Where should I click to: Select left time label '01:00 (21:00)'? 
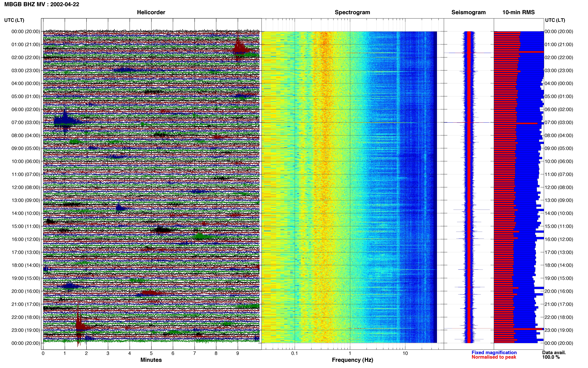(26, 45)
